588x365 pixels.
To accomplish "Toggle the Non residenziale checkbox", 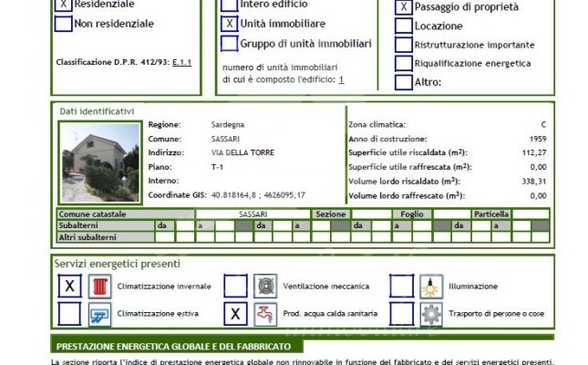I will pos(63,24).
